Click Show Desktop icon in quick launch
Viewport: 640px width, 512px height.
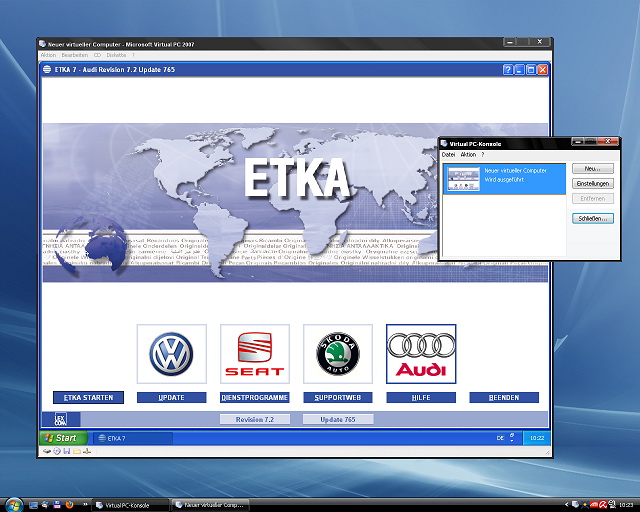pos(33,505)
